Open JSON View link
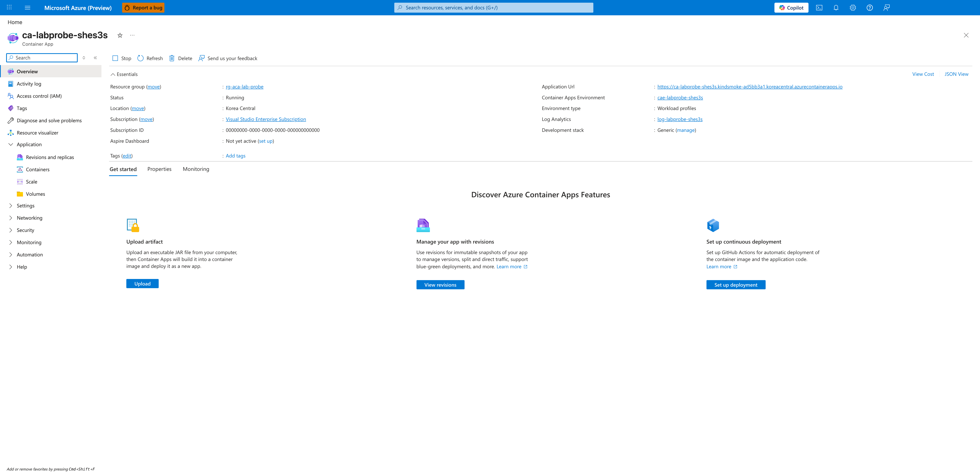The image size is (980, 473). [956, 74]
